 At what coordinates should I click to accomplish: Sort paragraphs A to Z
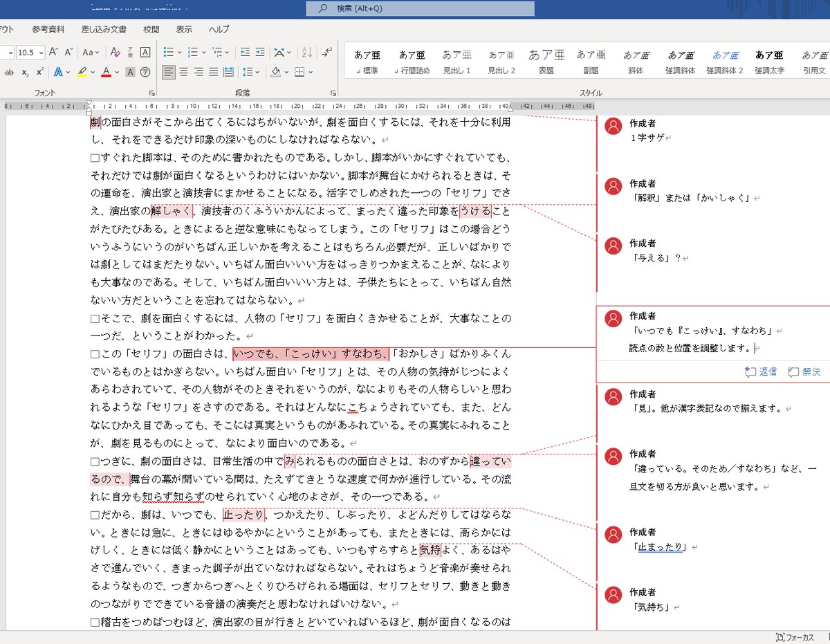[308, 52]
